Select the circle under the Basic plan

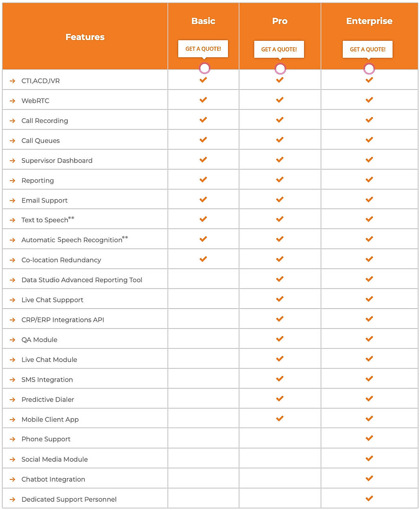tap(204, 68)
